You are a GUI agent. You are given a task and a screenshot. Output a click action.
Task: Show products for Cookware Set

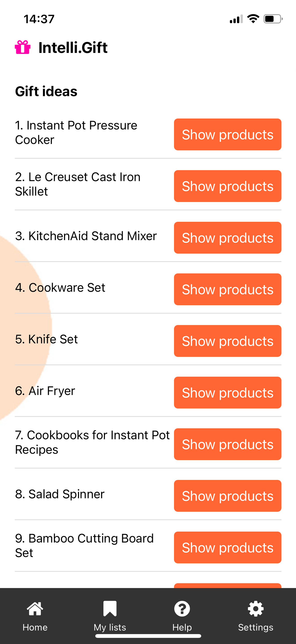tap(228, 289)
